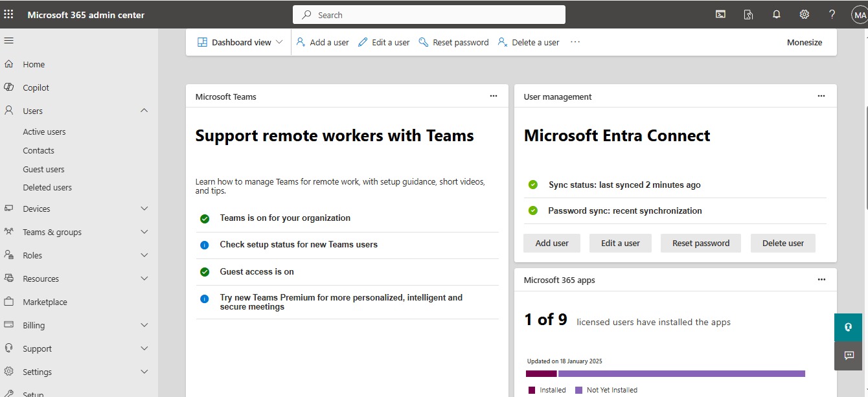Click the Add user button in User management

click(x=552, y=244)
